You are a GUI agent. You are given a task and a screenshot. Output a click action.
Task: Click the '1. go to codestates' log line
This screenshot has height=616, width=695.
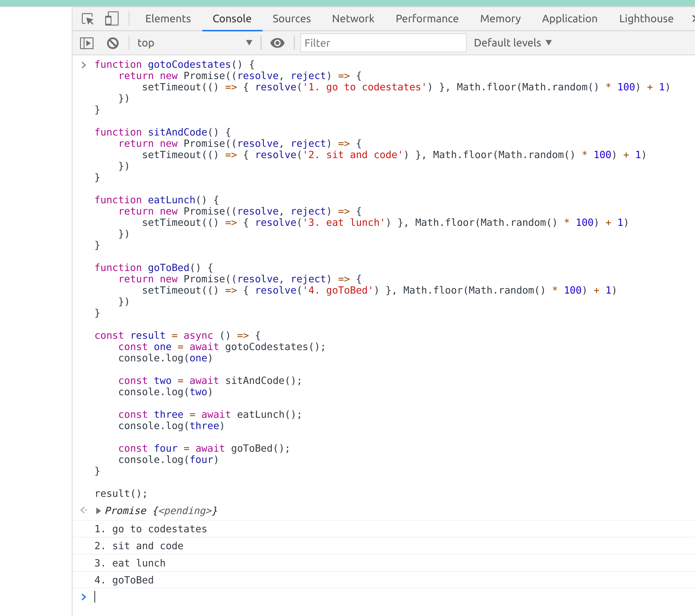click(151, 529)
